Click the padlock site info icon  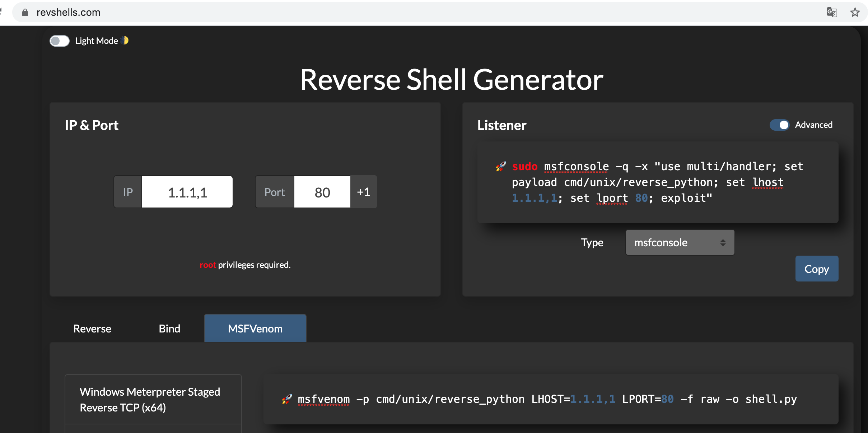[25, 13]
